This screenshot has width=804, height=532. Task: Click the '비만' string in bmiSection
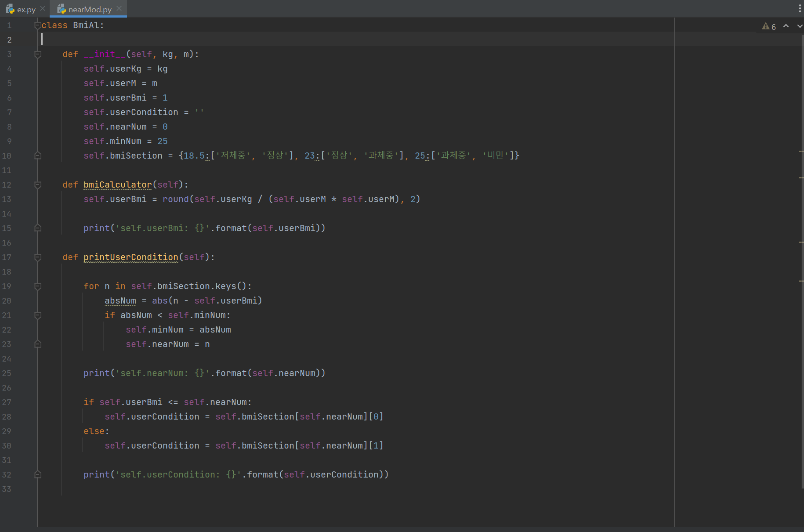coord(496,156)
